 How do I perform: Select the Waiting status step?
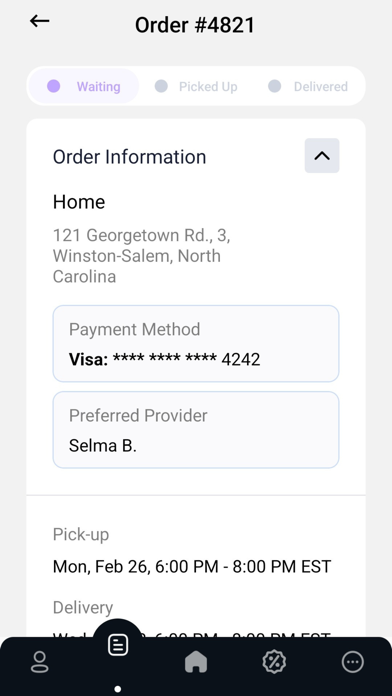point(84,86)
